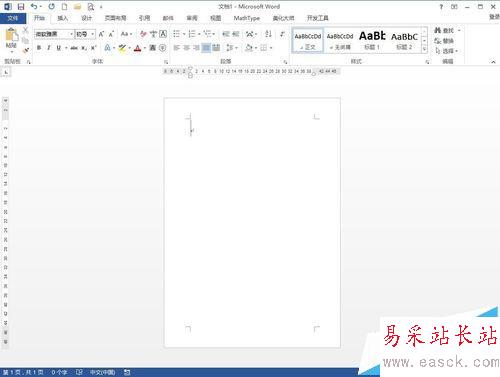Click the page count in status bar
Image resolution: width=500 pixels, height=377 pixels.
[x=23, y=372]
